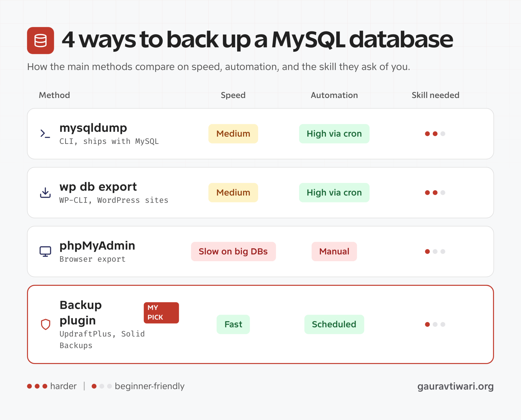Click the terminal prompt icon beside mysqldump

45,134
